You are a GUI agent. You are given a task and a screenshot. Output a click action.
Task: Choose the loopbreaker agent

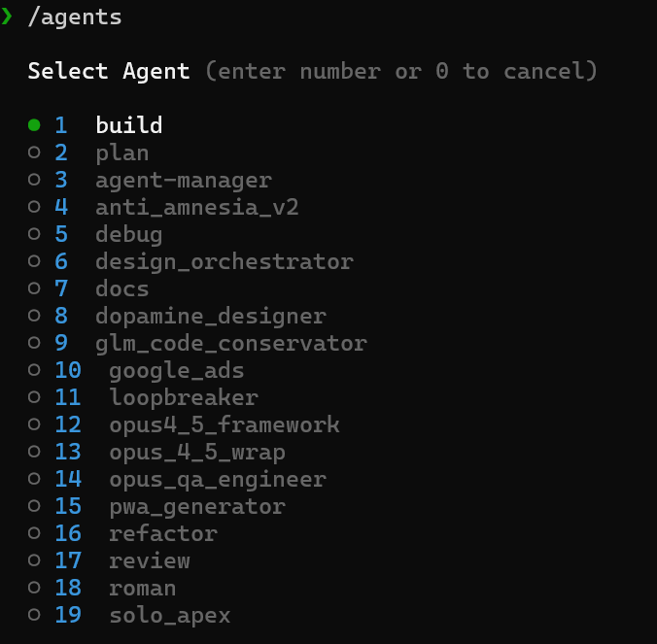point(183,397)
